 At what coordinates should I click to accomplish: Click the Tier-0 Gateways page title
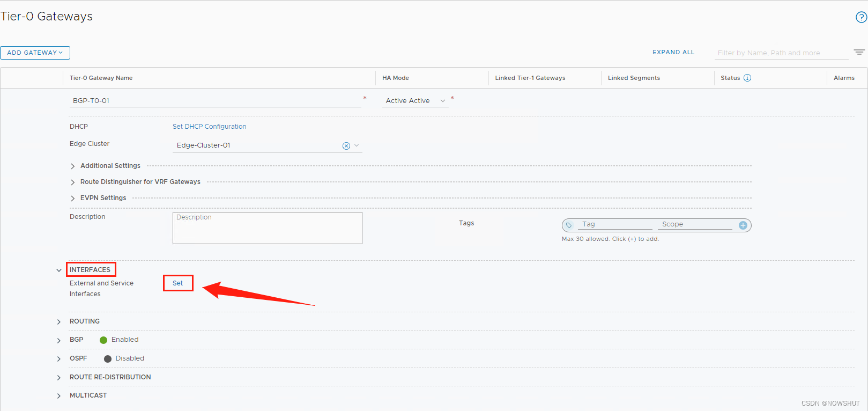point(46,17)
